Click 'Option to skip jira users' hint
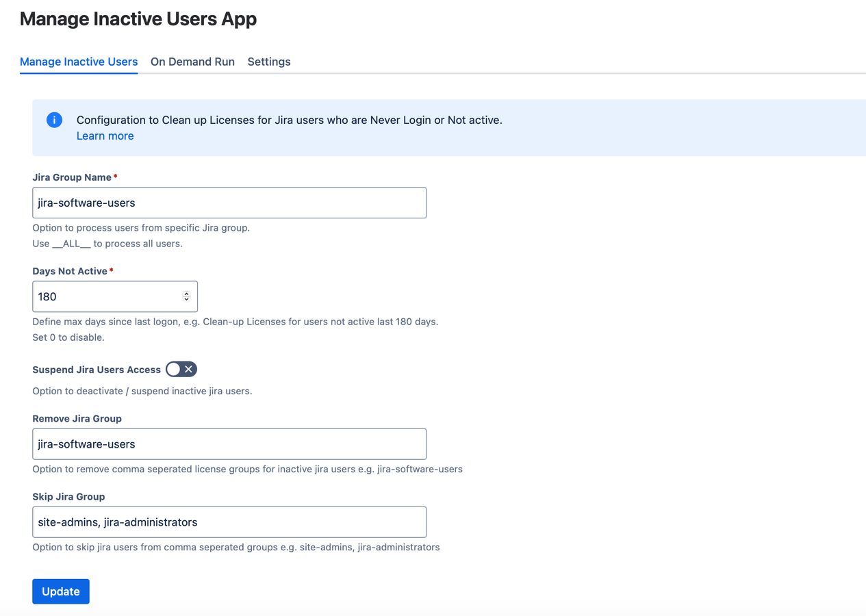This screenshot has height=616, width=866. (x=236, y=548)
